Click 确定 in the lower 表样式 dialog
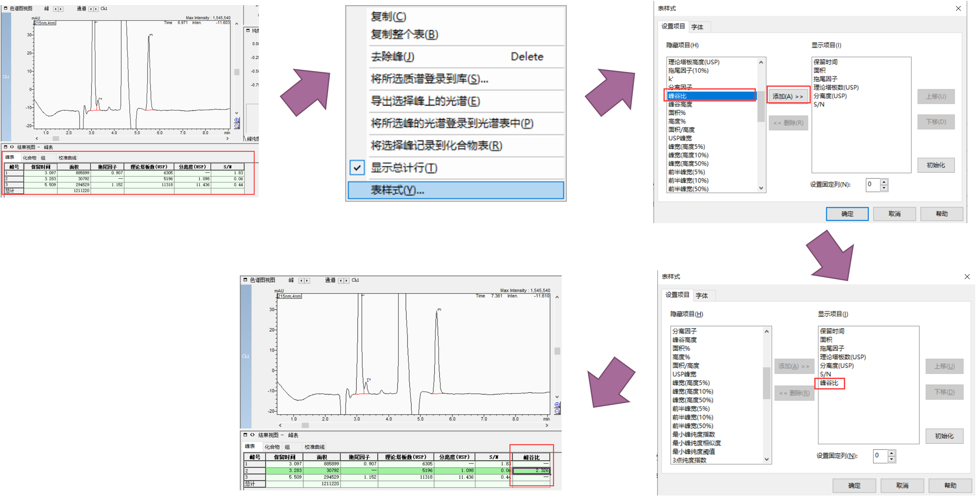Image resolution: width=980 pixels, height=498 pixels. [854, 485]
